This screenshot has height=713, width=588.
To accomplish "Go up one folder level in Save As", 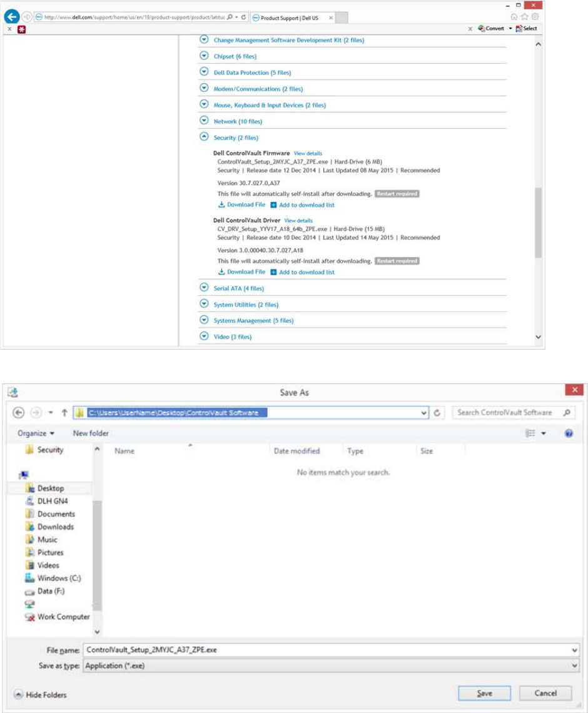I will (64, 412).
